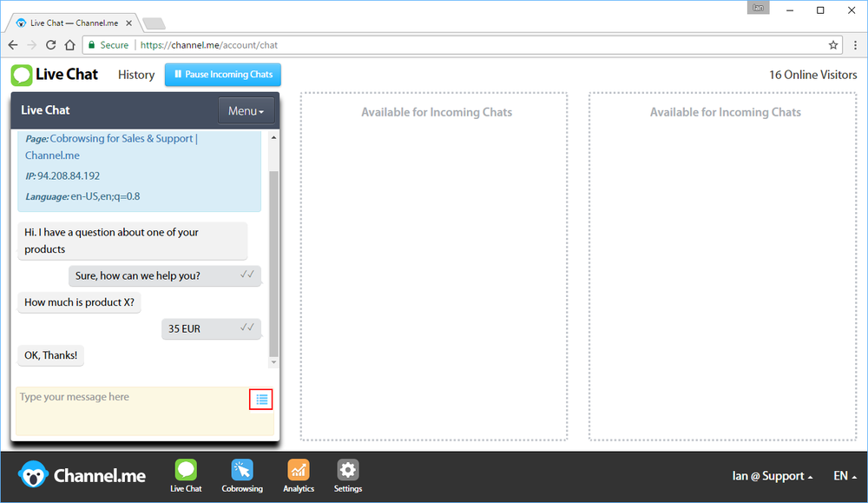868x503 pixels.
Task: Click the chat conversation scrollbar
Action: point(274,261)
